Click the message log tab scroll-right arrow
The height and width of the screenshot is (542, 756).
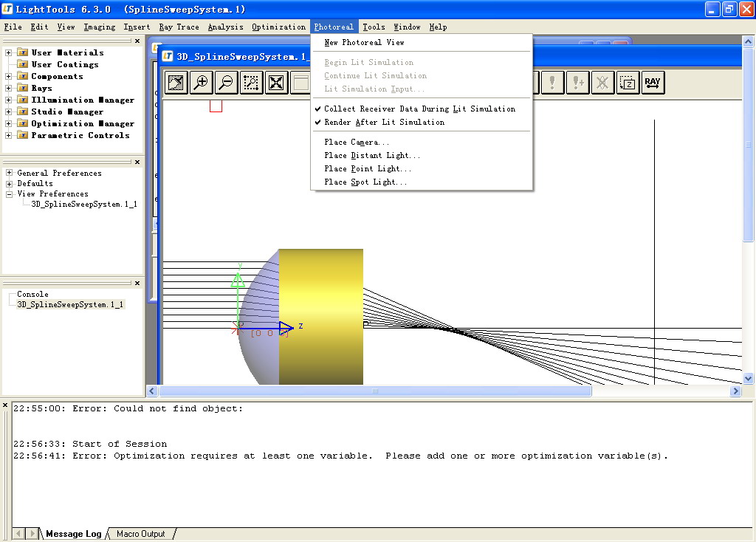click(x=32, y=533)
